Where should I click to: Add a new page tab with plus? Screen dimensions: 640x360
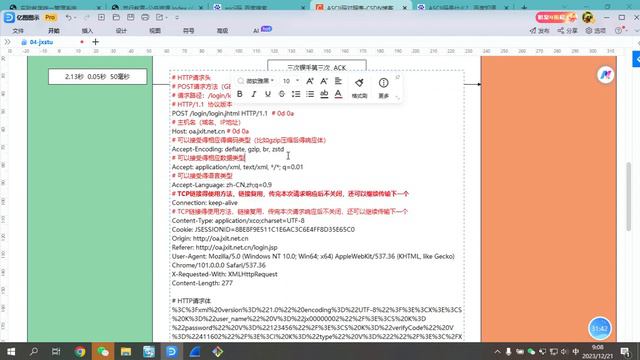click(x=96, y=42)
